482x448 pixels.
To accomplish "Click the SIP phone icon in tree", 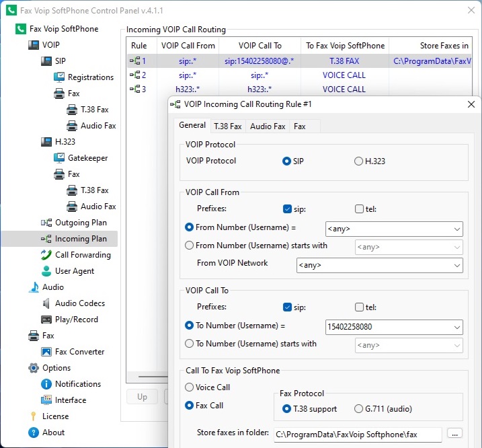I will (x=46, y=61).
